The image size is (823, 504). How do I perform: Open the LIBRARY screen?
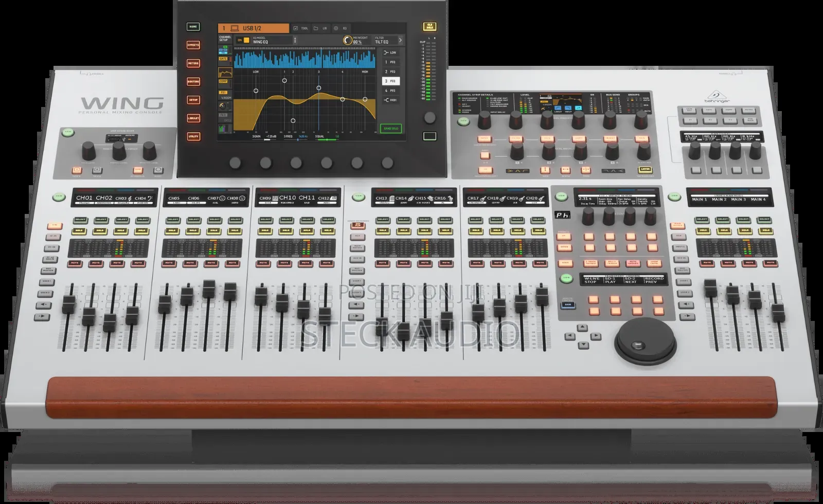pyautogui.click(x=193, y=118)
